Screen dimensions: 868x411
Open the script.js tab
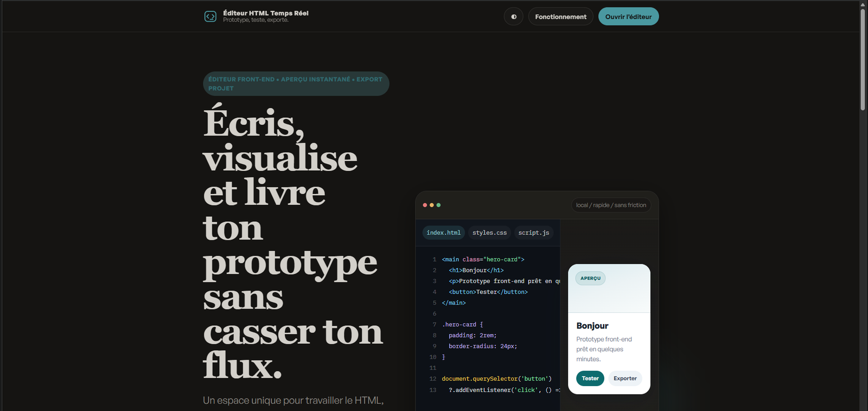(533, 233)
